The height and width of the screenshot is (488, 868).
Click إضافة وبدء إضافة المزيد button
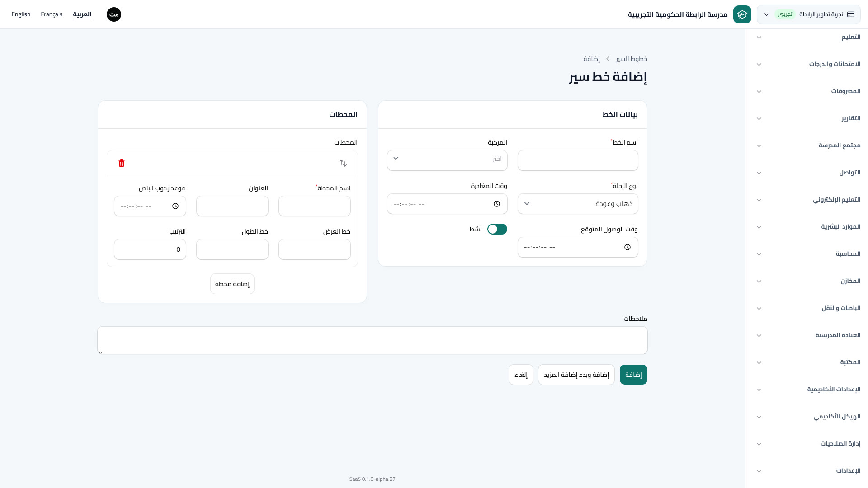576,375
